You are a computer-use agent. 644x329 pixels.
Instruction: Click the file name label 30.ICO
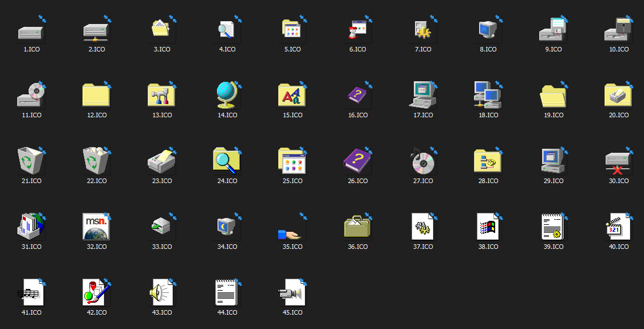pyautogui.click(x=619, y=181)
